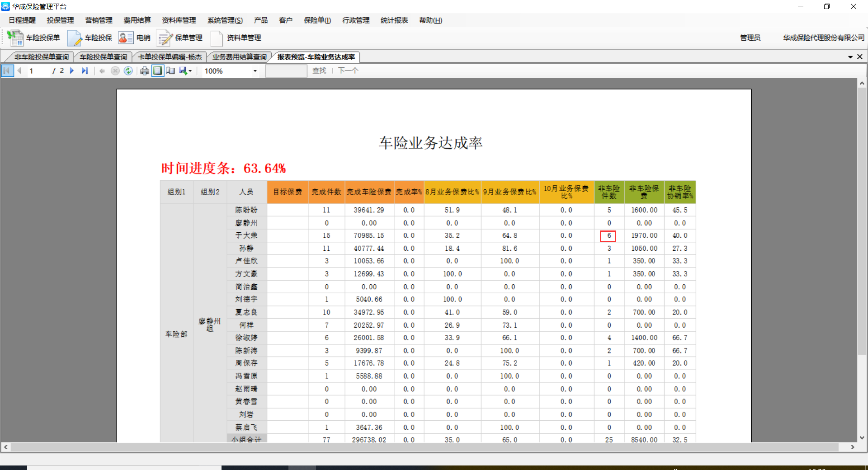Image resolution: width=868 pixels, height=470 pixels.
Task: Click the 资料单管理 toolbar icon
Action: coord(236,38)
